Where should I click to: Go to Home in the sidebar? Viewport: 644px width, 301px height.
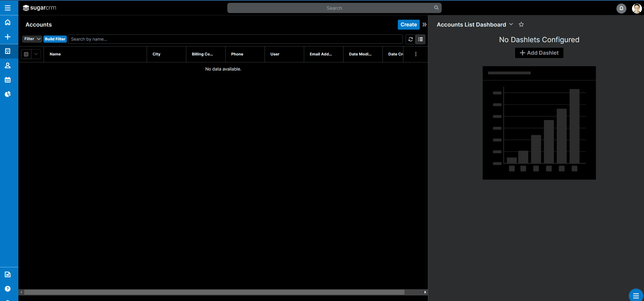8,22
